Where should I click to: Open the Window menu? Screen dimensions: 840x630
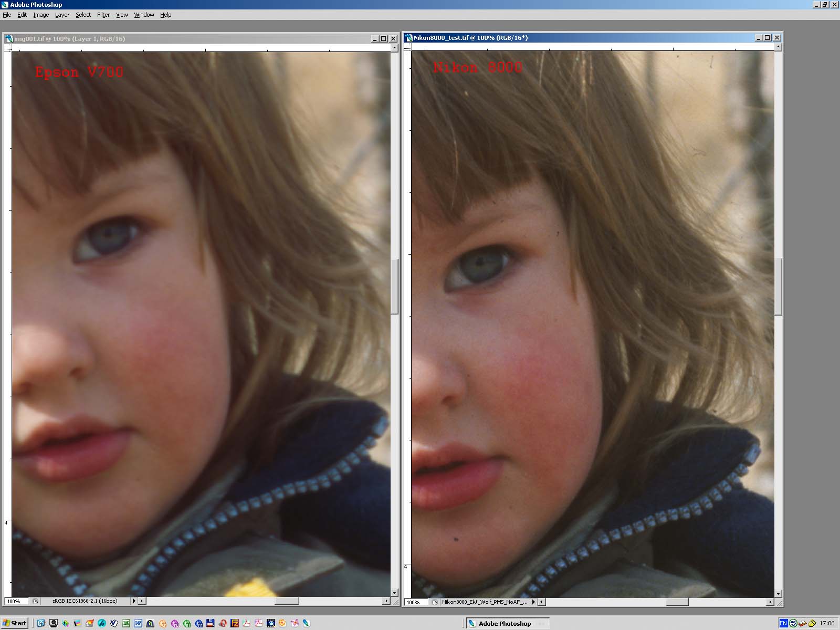click(144, 15)
